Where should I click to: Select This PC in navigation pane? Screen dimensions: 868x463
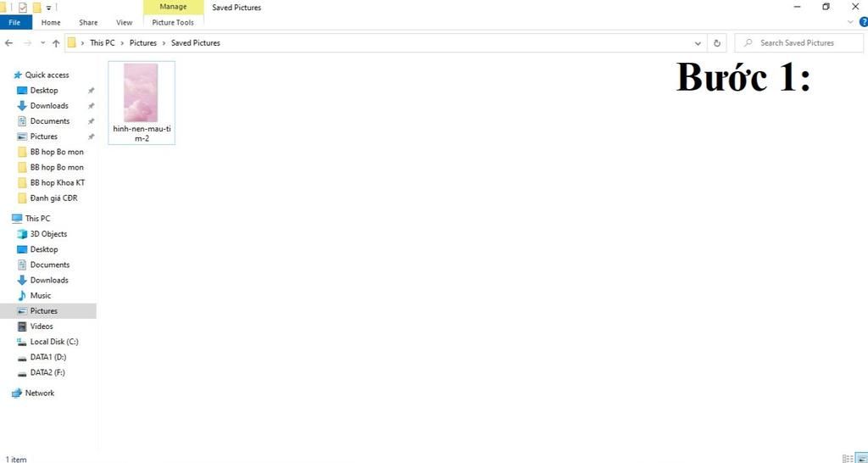coord(37,218)
